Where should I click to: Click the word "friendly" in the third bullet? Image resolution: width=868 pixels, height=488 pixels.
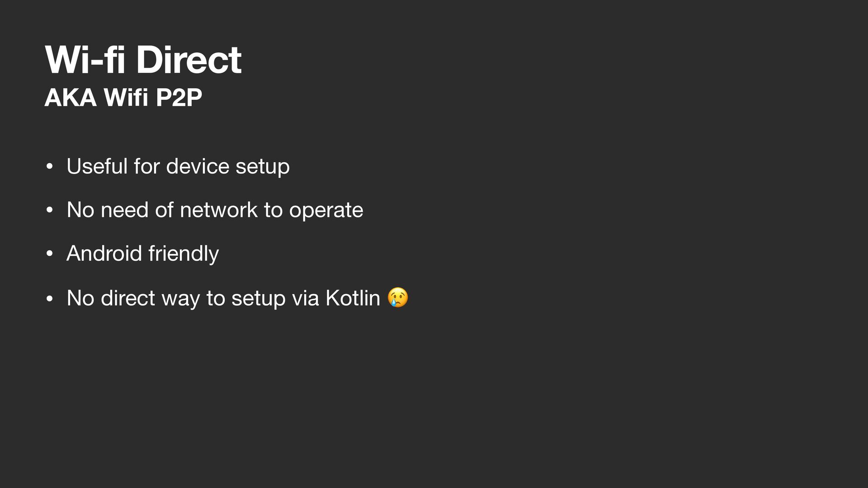point(184,253)
